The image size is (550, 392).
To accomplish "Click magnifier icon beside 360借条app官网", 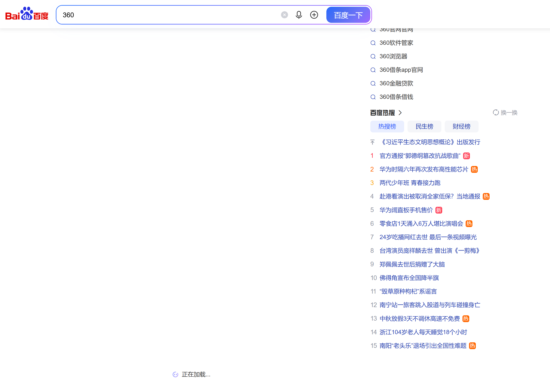I will point(373,70).
